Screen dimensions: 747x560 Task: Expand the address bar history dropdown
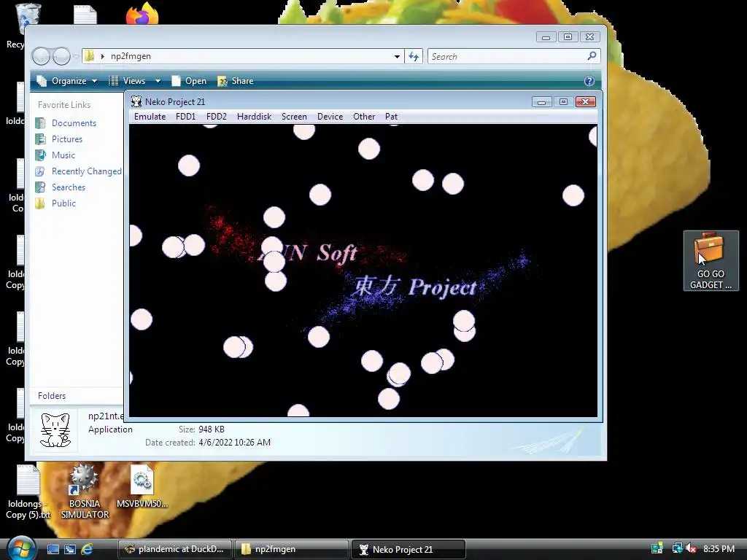point(397,57)
